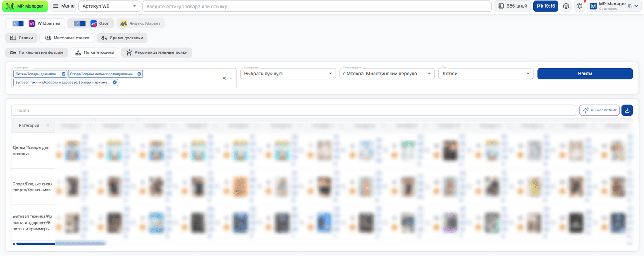The width and height of the screenshot is (644, 256).
Task: Open the notifications bell icon
Action: (579, 6)
